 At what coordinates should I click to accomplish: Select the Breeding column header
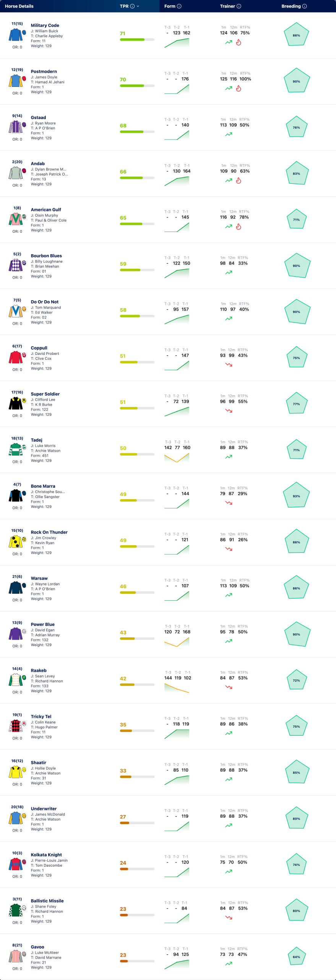291,6
